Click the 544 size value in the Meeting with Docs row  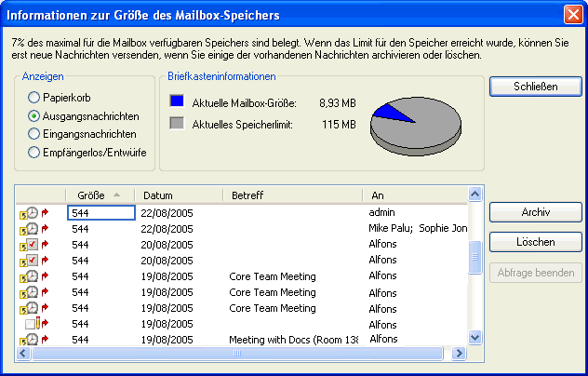[80, 340]
